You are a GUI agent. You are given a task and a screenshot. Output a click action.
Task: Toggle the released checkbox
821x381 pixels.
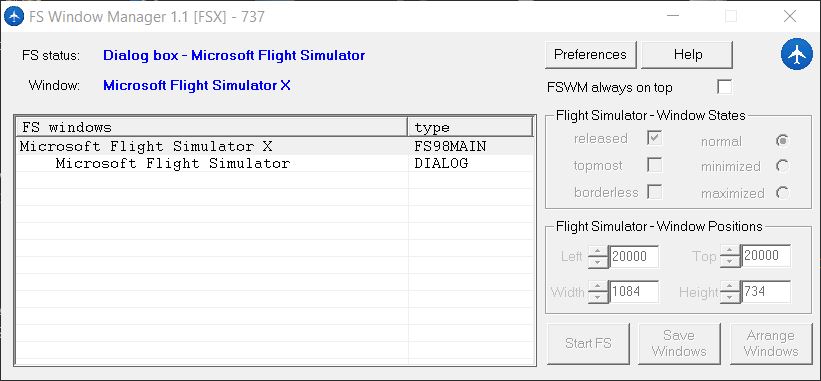(x=654, y=138)
